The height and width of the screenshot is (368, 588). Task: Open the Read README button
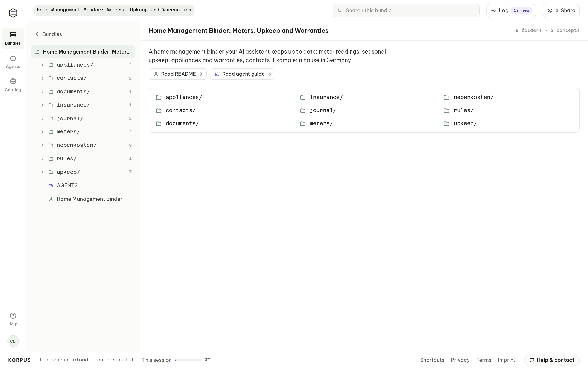pyautogui.click(x=178, y=74)
